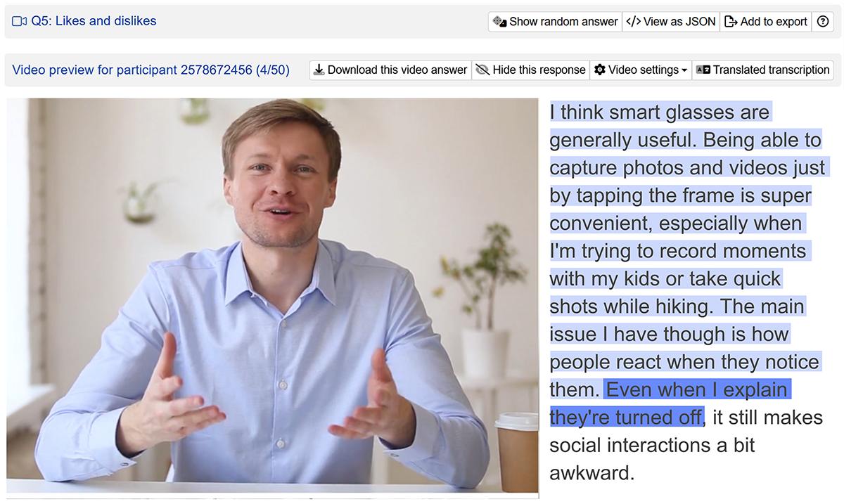
Task: Play the participant video by clicking the preview
Action: click(x=272, y=295)
